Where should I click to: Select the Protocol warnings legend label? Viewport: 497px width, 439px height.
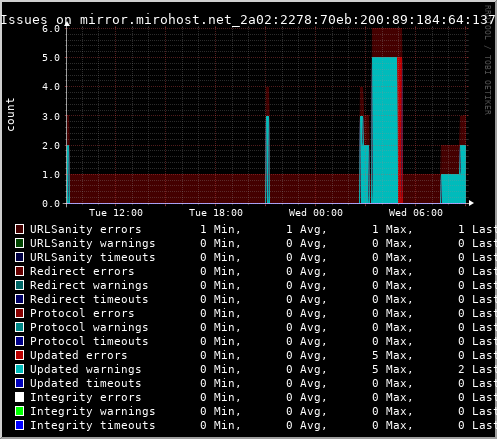[89, 327]
